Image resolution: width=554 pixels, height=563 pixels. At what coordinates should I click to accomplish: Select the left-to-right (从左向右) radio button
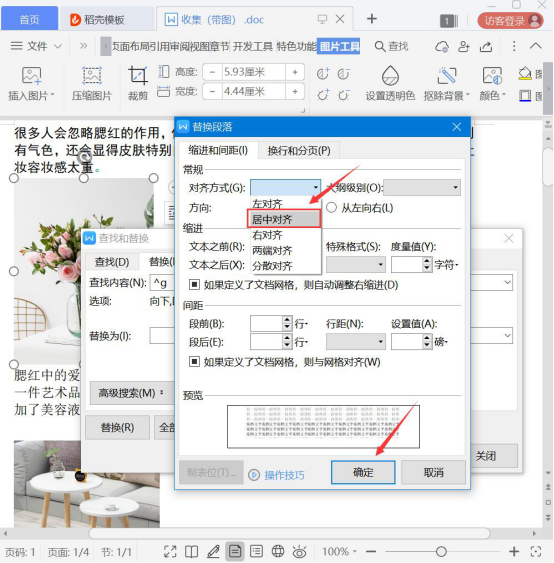pyautogui.click(x=331, y=208)
